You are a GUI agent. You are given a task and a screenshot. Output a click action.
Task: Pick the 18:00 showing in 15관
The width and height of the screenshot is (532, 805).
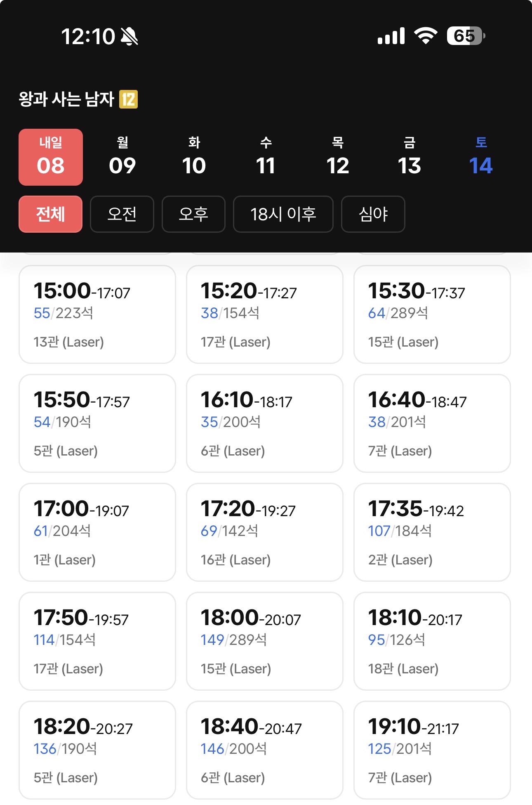click(x=265, y=641)
